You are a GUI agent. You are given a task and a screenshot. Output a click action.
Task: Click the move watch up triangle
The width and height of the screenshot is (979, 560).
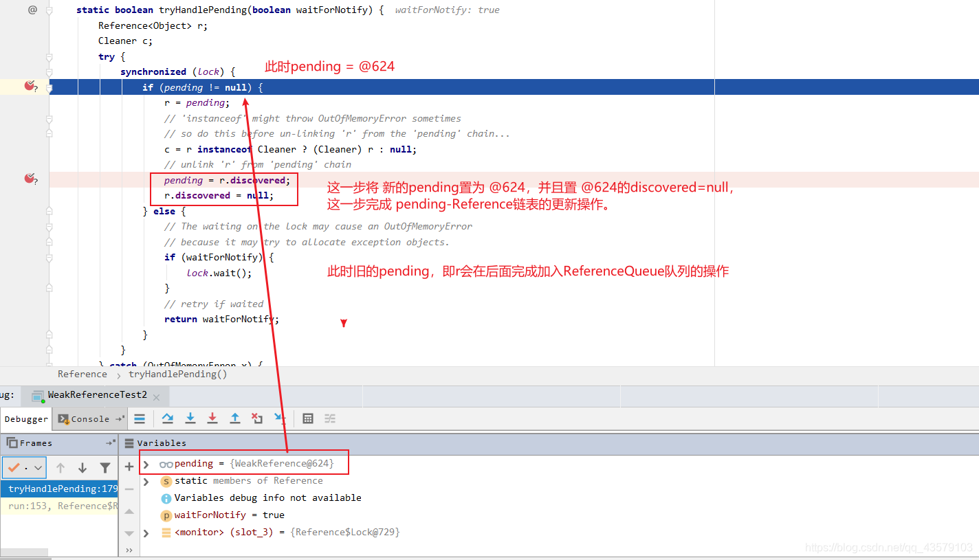(x=129, y=512)
